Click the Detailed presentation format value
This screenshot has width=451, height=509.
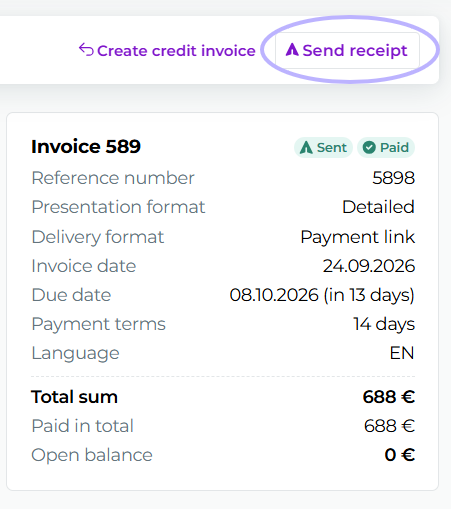point(378,207)
